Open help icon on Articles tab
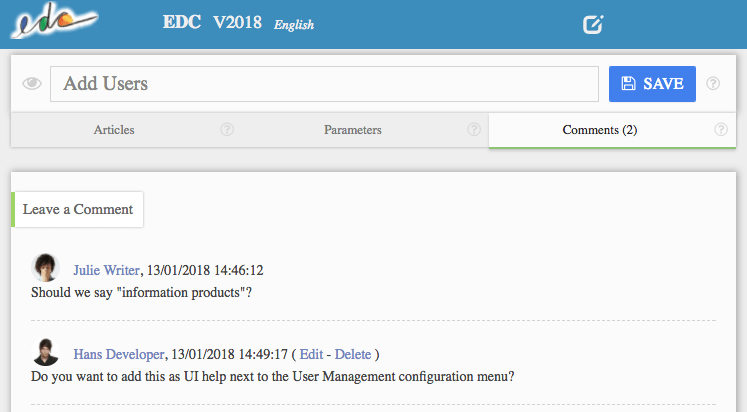 227,129
